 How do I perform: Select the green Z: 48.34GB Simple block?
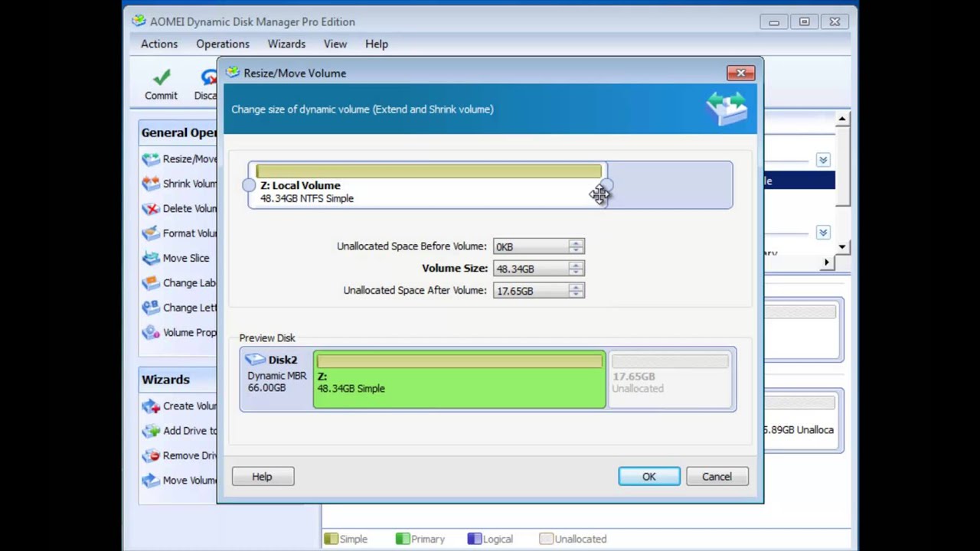(x=459, y=380)
